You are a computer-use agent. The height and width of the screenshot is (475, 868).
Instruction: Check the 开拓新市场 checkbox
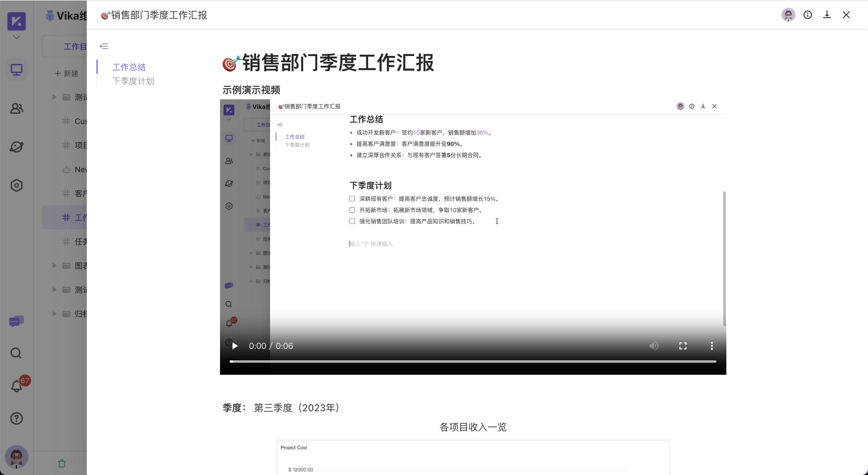[352, 210]
